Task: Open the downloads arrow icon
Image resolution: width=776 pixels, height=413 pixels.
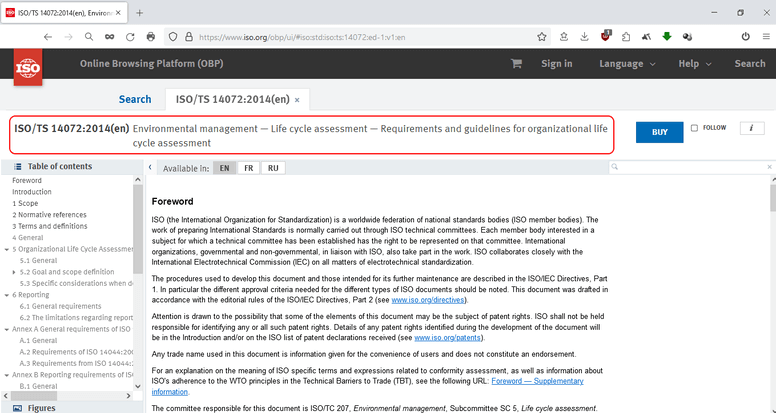Action: 584,37
